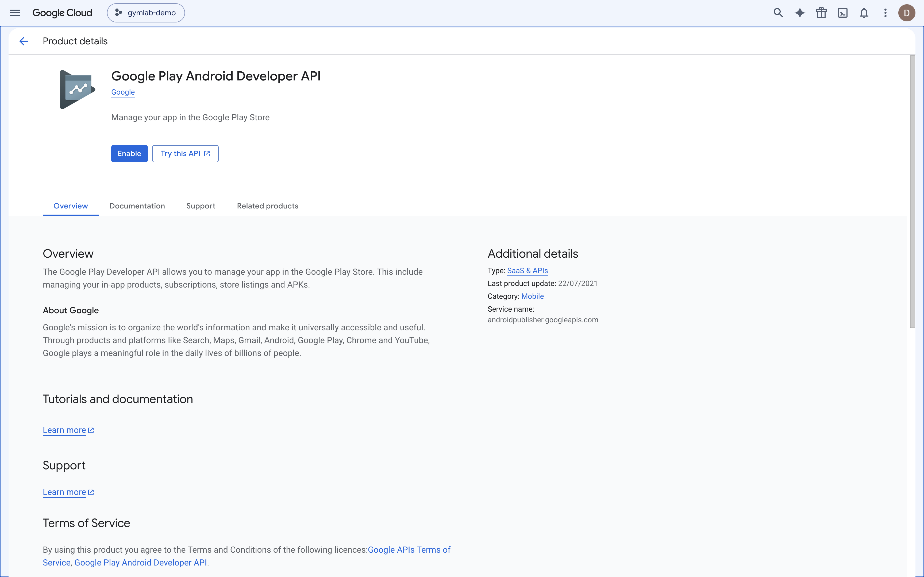Click the service name androidpublisher.googleapis.com
This screenshot has width=924, height=577.
[x=543, y=320]
